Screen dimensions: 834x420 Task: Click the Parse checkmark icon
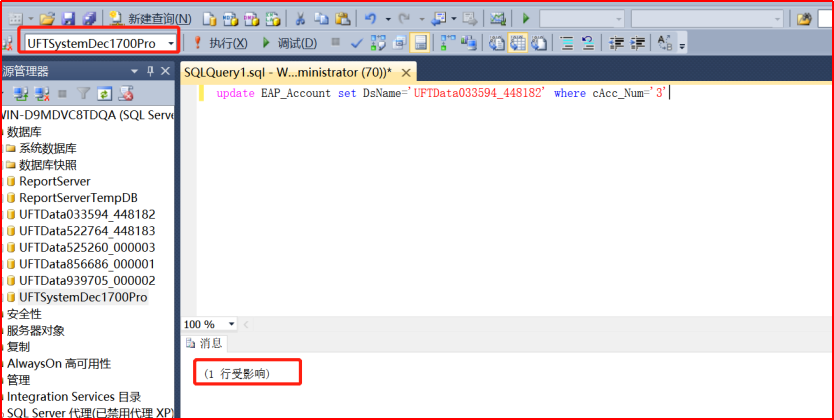357,43
